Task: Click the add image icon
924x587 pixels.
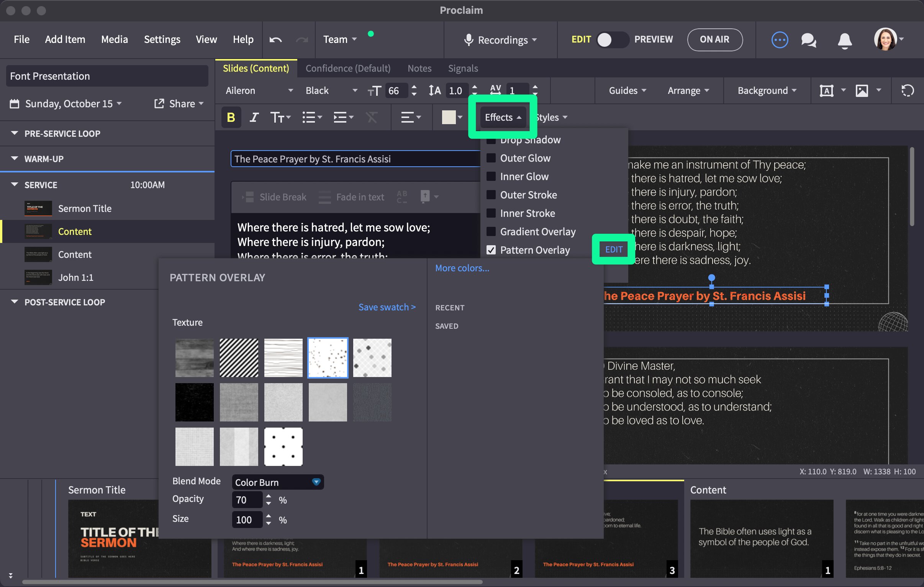Action: tap(862, 90)
